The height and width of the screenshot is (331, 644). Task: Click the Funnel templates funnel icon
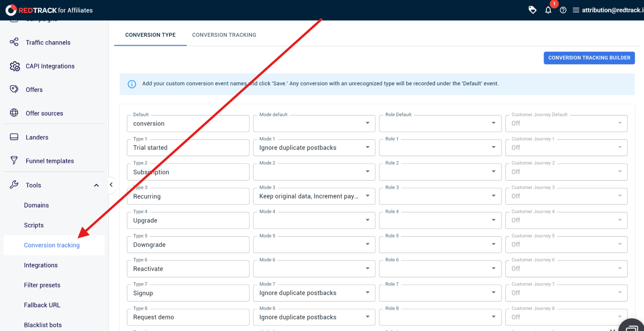14,160
